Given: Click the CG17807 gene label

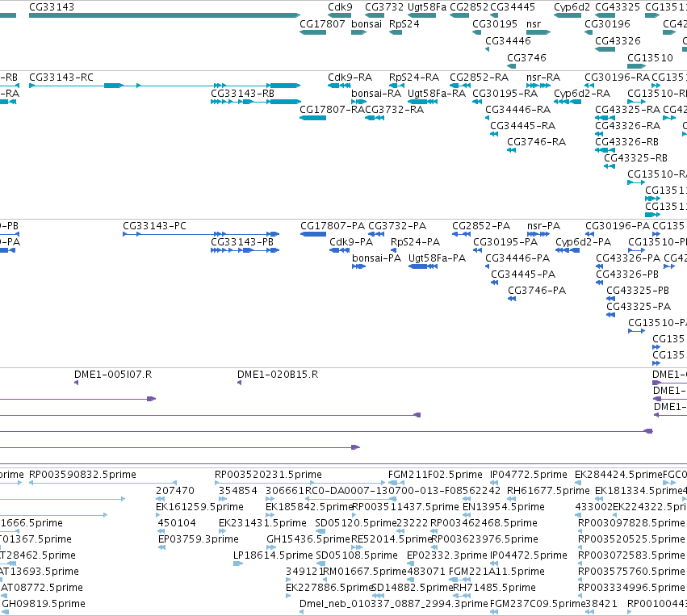Looking at the screenshot, I should point(322,24).
